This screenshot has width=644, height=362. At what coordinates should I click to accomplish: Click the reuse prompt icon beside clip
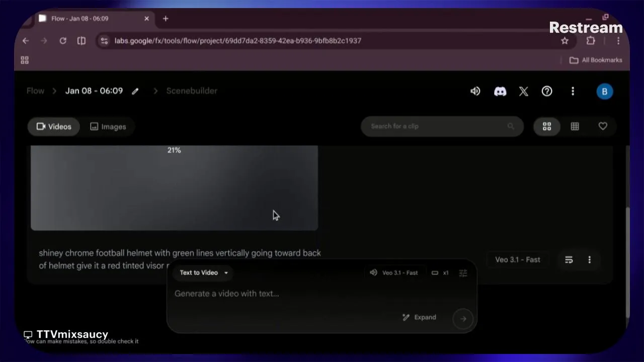pos(569,260)
